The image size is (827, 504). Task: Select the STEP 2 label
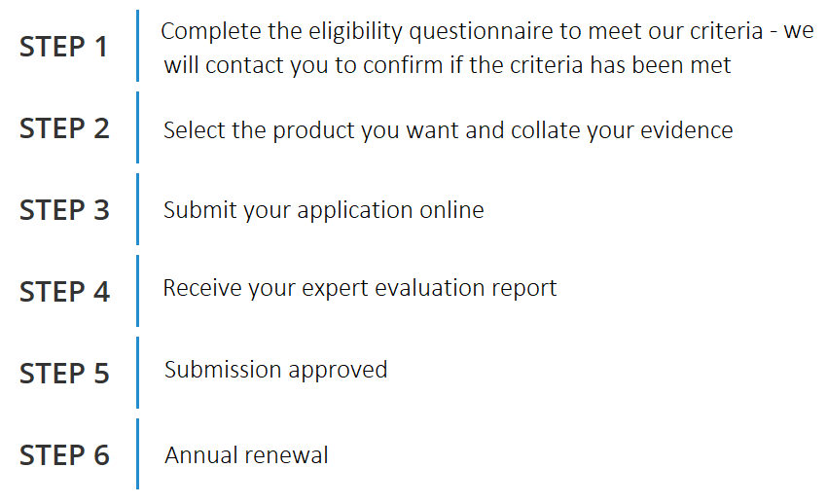click(x=64, y=128)
